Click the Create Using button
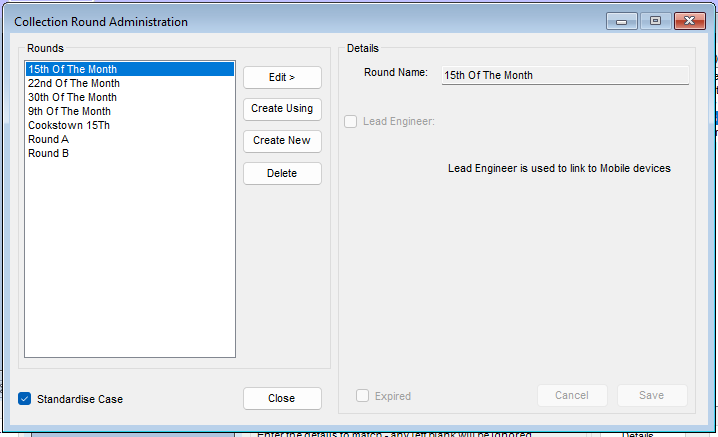The width and height of the screenshot is (718, 437). coord(282,109)
